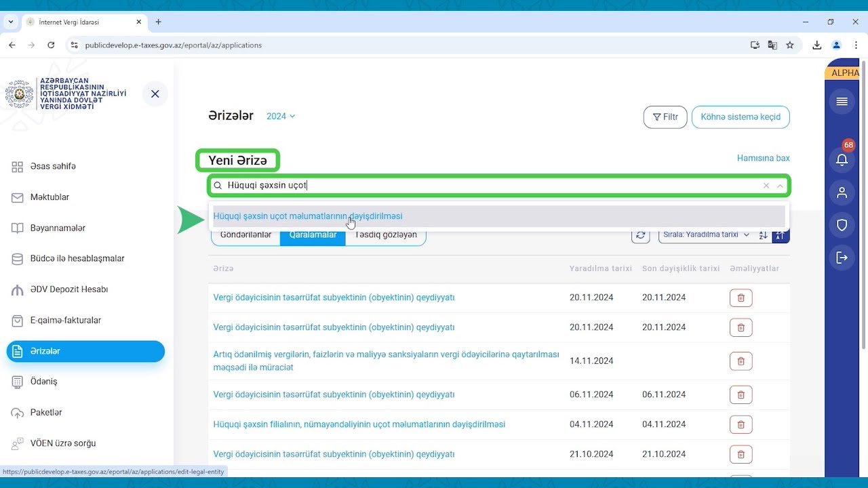Switch to the Təsdiq gözləyən tab
The width and height of the screenshot is (868, 488).
tap(386, 235)
